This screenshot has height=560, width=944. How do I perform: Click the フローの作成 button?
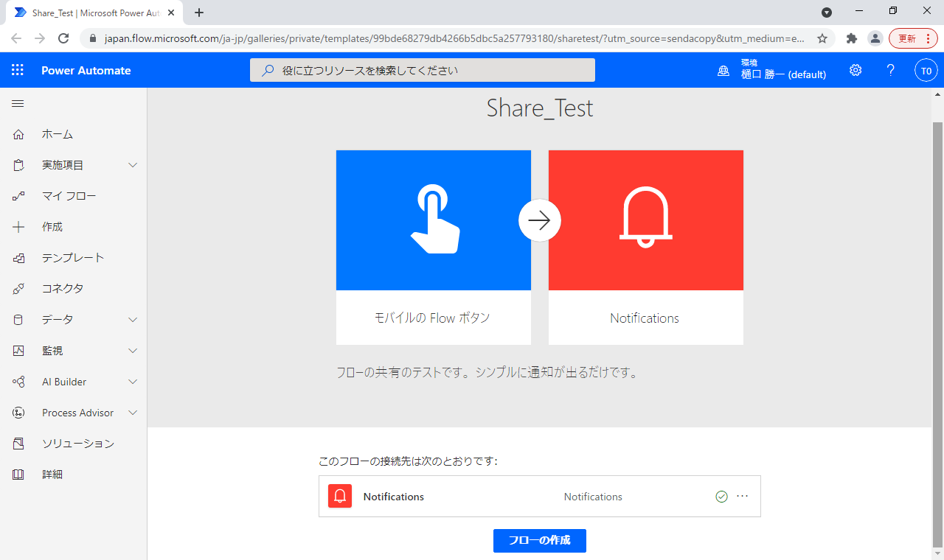[x=540, y=540]
